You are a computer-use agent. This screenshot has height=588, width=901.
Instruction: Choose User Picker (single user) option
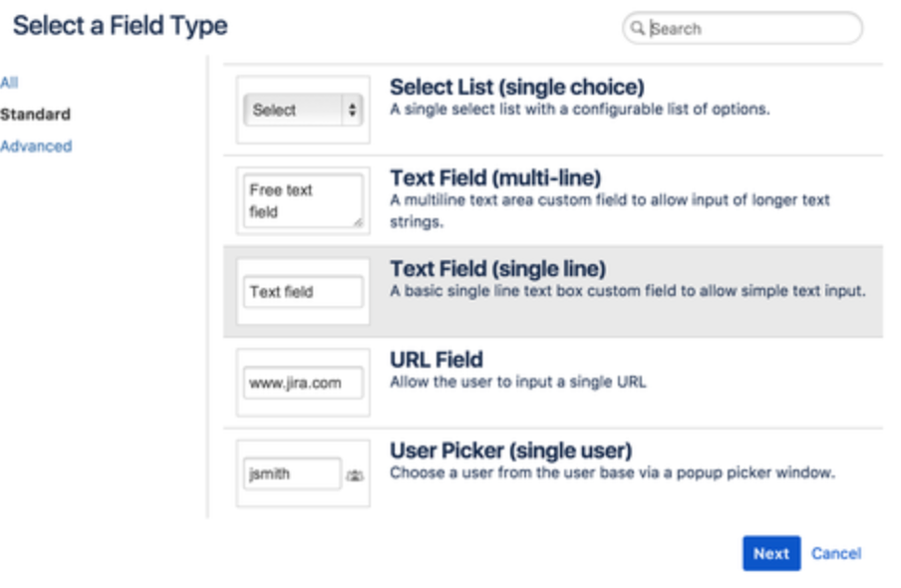[x=510, y=450]
